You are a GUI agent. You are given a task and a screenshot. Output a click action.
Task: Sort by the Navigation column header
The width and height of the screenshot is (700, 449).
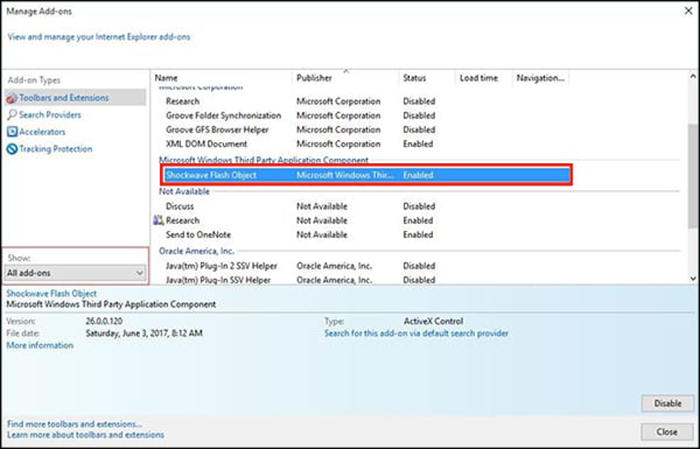tap(540, 78)
